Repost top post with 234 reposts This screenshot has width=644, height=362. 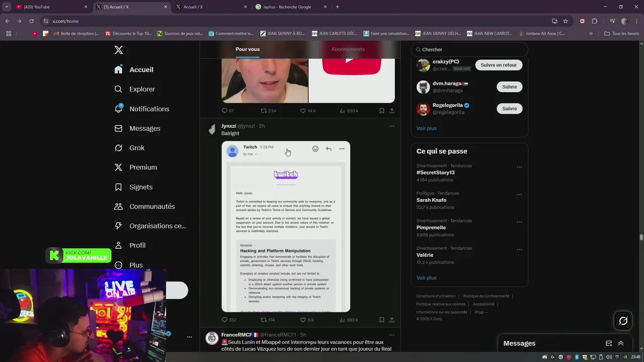pos(268,111)
